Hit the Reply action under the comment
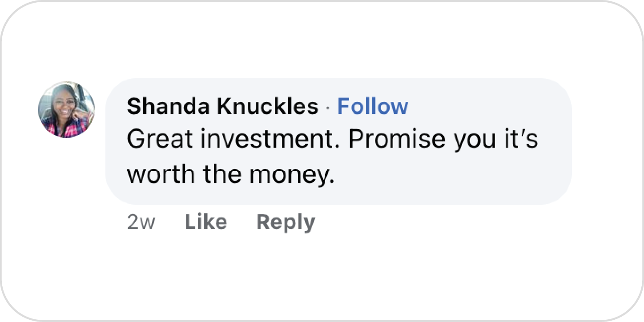The width and height of the screenshot is (644, 322). 286,222
